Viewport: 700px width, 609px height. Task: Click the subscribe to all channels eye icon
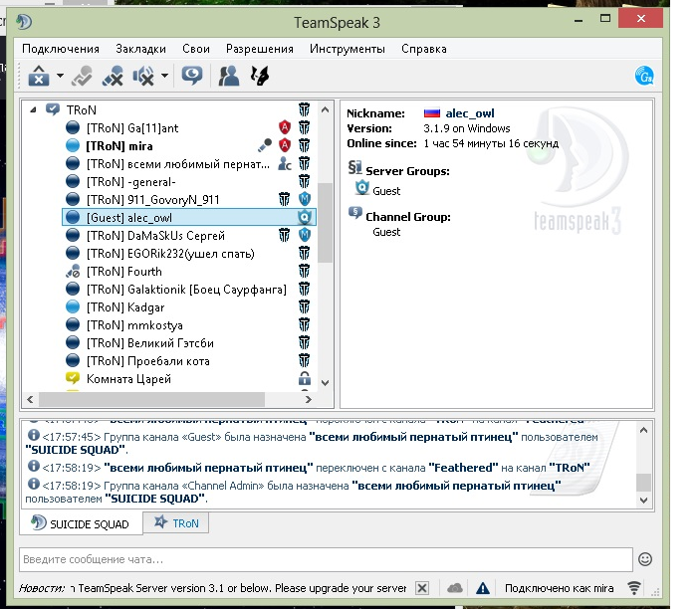coord(192,75)
